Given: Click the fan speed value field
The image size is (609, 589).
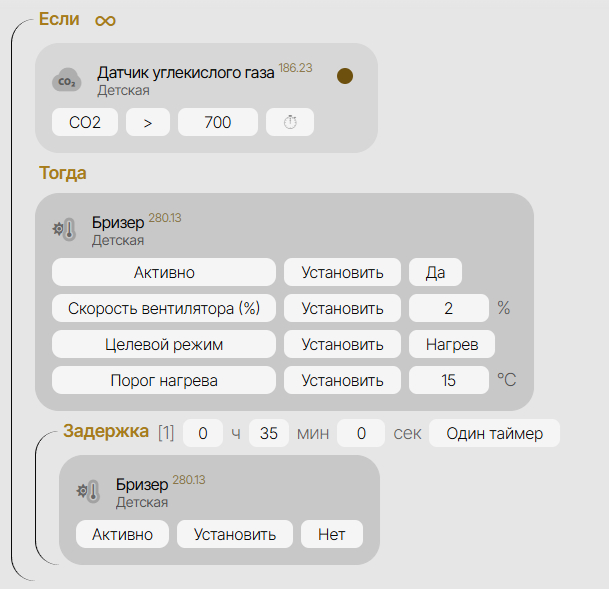Looking at the screenshot, I should pyautogui.click(x=448, y=308).
